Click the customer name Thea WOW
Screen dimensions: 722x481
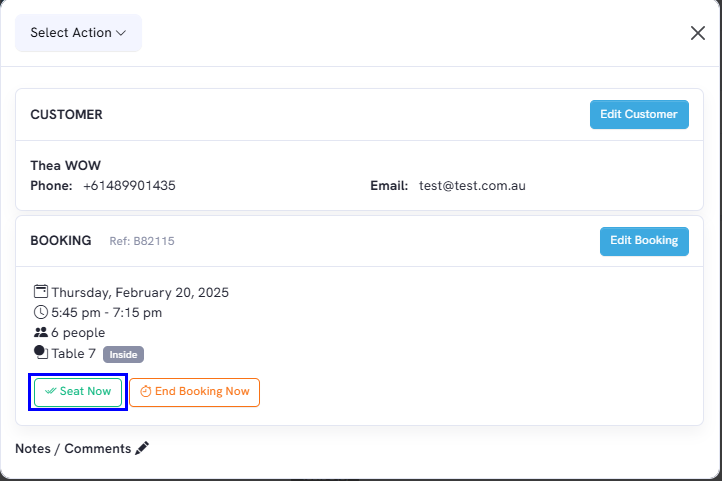click(65, 166)
